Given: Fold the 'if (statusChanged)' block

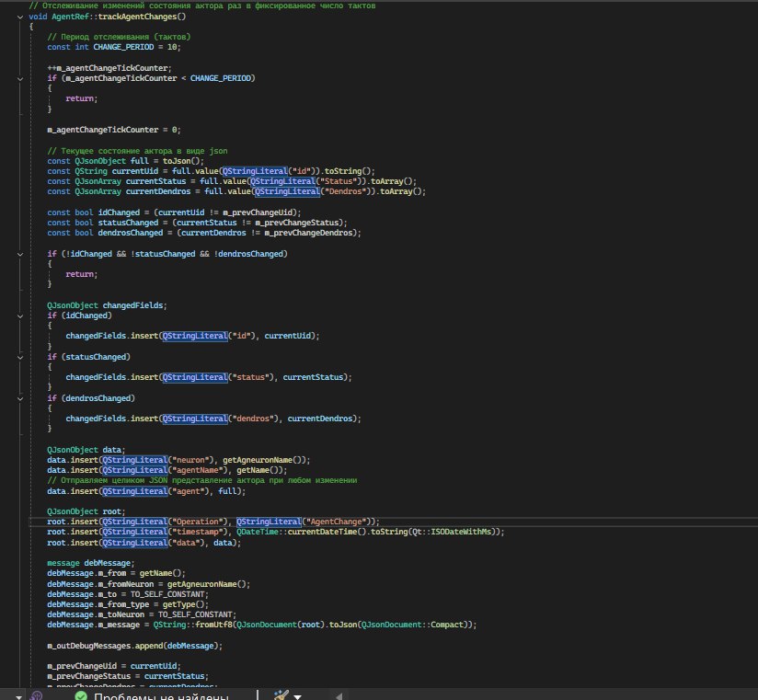Looking at the screenshot, I should point(21,356).
